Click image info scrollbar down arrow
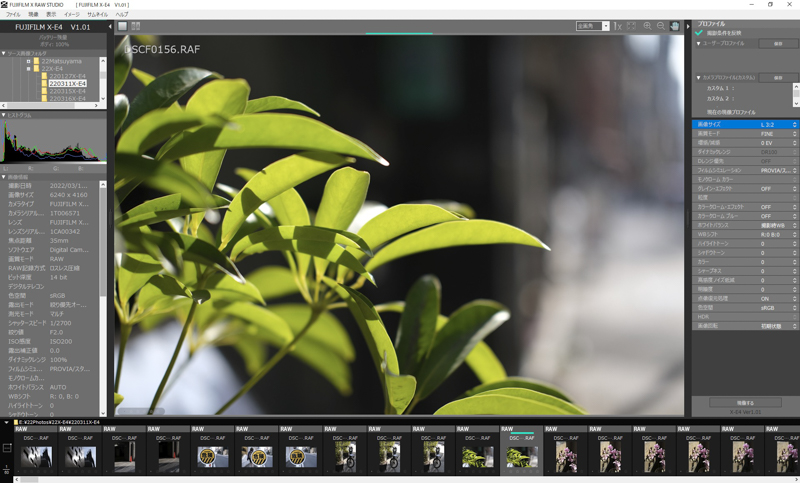 [x=103, y=413]
